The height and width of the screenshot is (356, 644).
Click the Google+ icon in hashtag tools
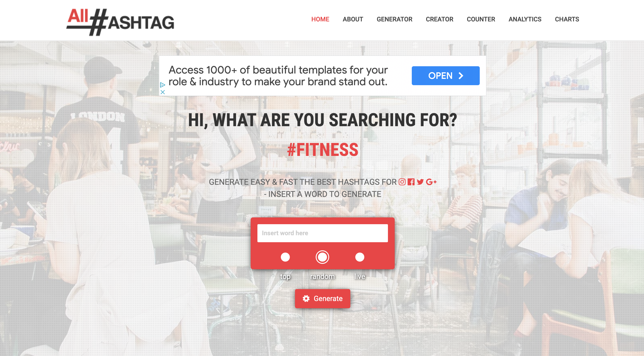[x=432, y=182]
